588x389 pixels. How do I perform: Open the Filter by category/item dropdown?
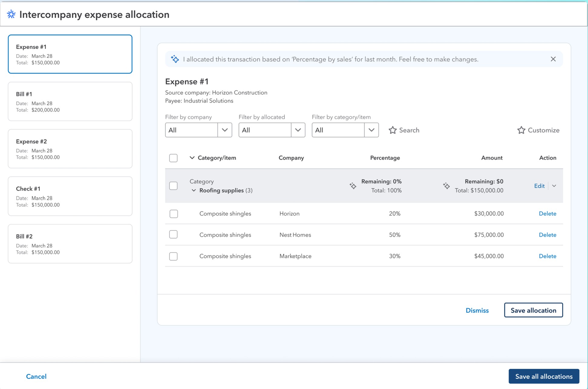(x=345, y=130)
